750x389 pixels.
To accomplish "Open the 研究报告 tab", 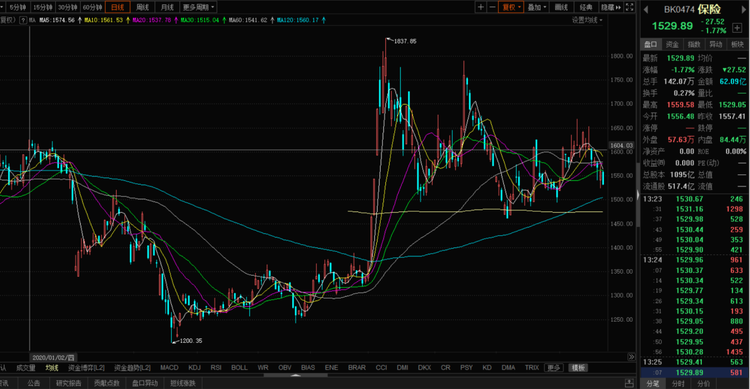I will tap(69, 383).
